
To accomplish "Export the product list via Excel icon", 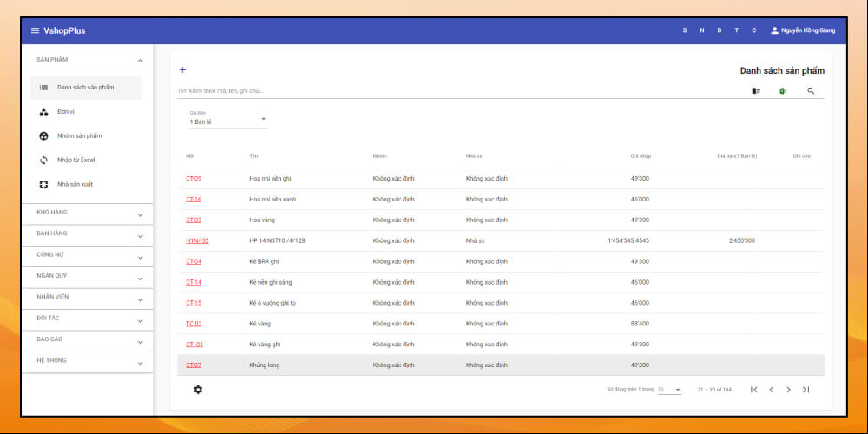I will [x=782, y=91].
